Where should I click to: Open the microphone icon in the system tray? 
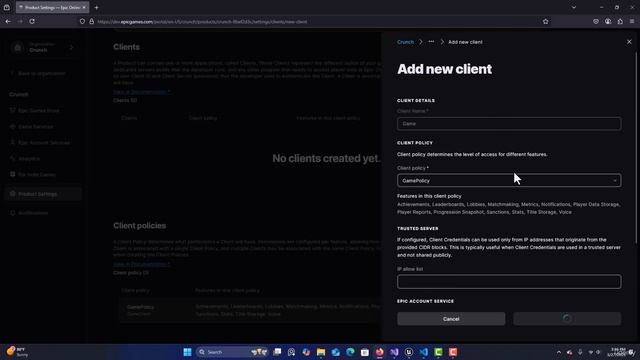pyautogui.click(x=580, y=352)
